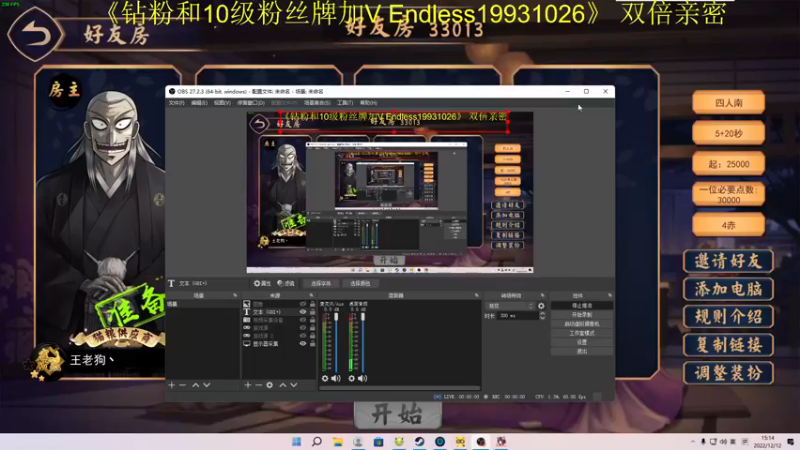Open the 视图(V) menu in OBS
Screen dimensions: 800x450
(x=222, y=103)
